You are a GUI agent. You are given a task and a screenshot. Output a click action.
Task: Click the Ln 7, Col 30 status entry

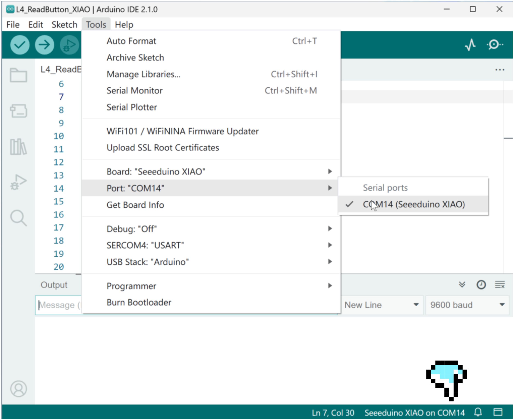point(333,413)
